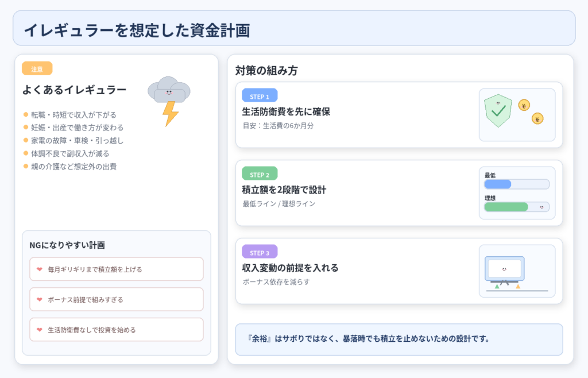Viewport: 588px width, 378px height.
Task: Click the 親の介護など想定外の出費 list item
Action: 74,166
